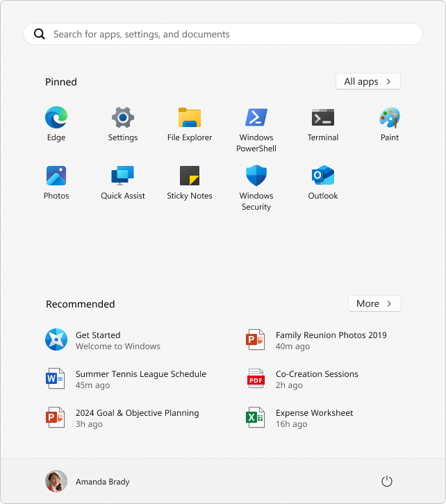The width and height of the screenshot is (446, 504).
Task: Click the chevron arrow beside All apps
Action: click(388, 82)
